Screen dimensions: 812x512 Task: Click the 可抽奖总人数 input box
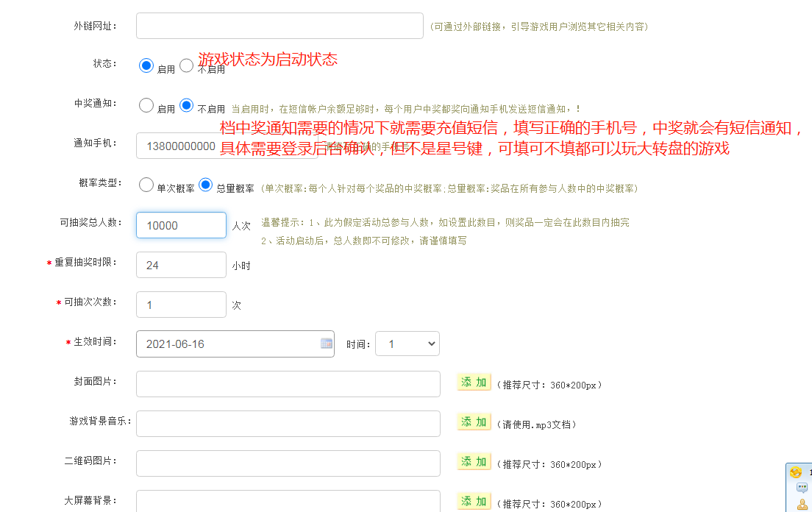181,225
